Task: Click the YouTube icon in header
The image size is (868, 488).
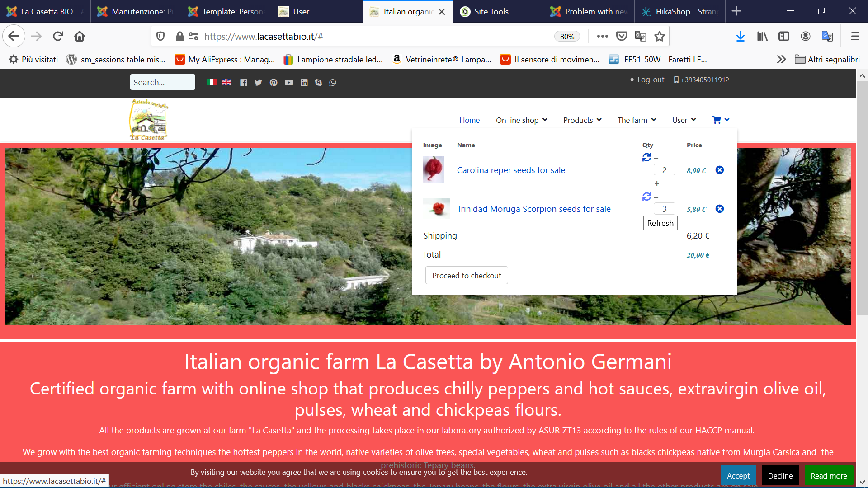Action: (x=289, y=83)
